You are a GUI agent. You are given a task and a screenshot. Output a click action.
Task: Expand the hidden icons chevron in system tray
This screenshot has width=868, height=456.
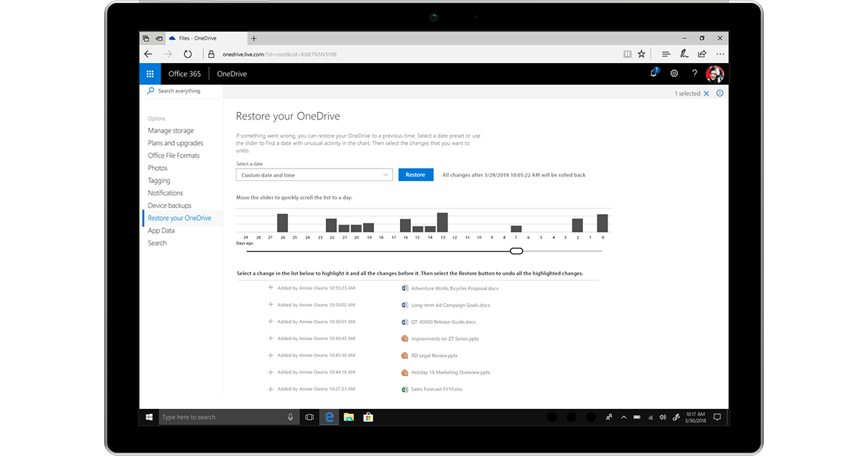click(624, 417)
